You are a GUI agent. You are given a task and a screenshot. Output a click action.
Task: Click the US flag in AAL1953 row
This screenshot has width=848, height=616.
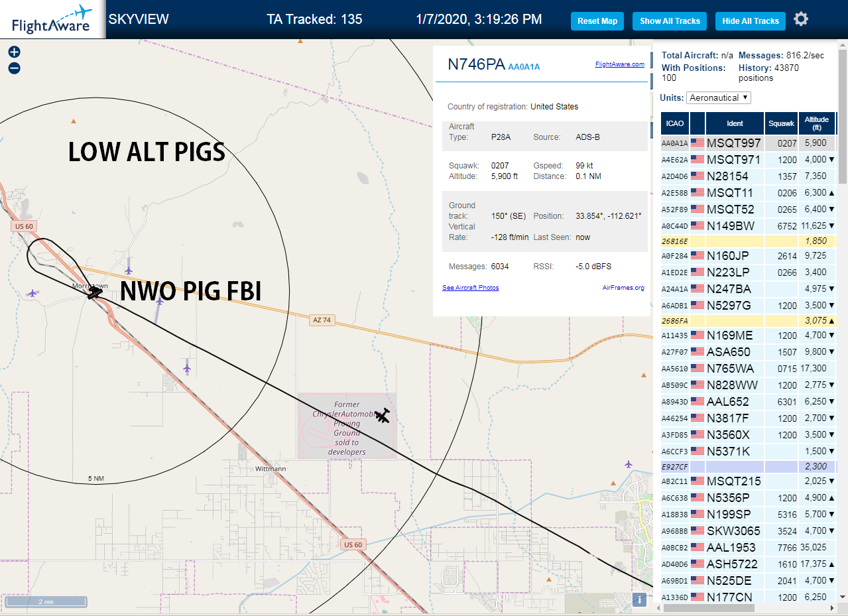point(697,547)
